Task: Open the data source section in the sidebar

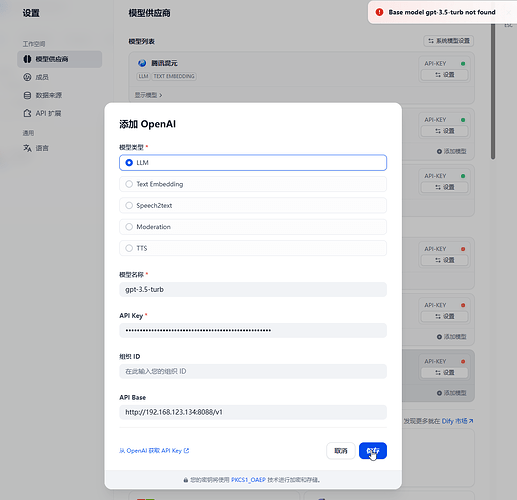Action: pos(59,95)
